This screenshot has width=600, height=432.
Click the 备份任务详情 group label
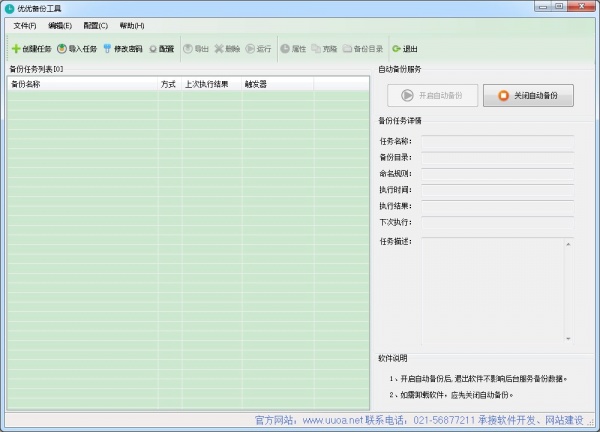[399, 121]
